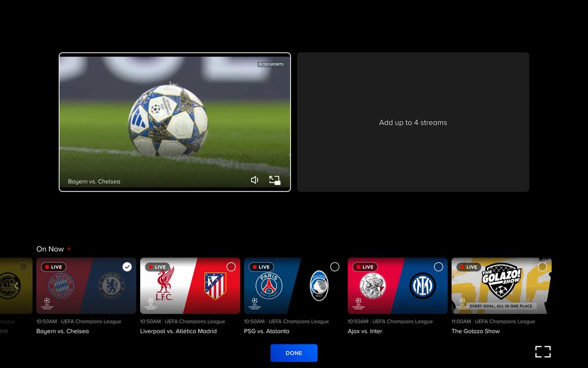Enter fullscreen with the corner brackets icon
Screen dimensions: 588x368
click(543, 352)
